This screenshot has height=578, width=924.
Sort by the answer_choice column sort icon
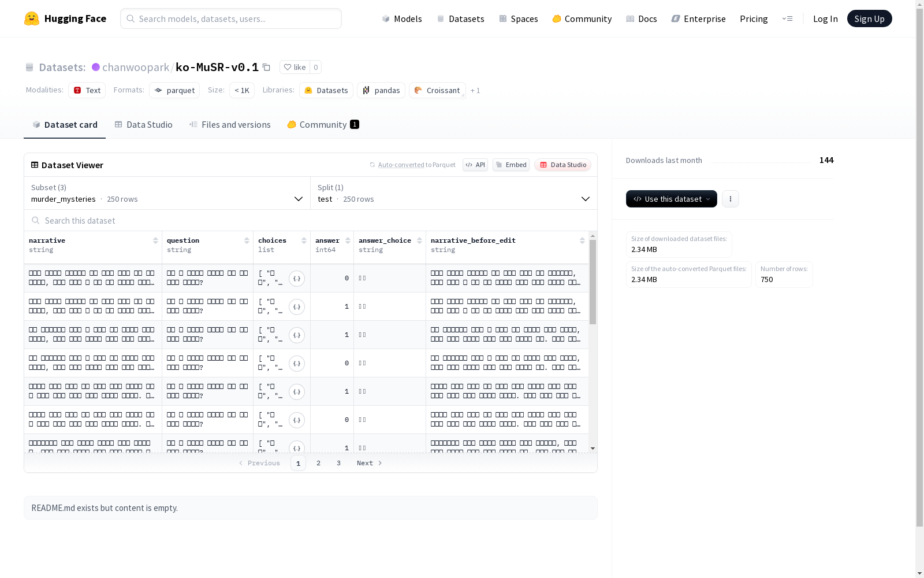pyautogui.click(x=419, y=240)
